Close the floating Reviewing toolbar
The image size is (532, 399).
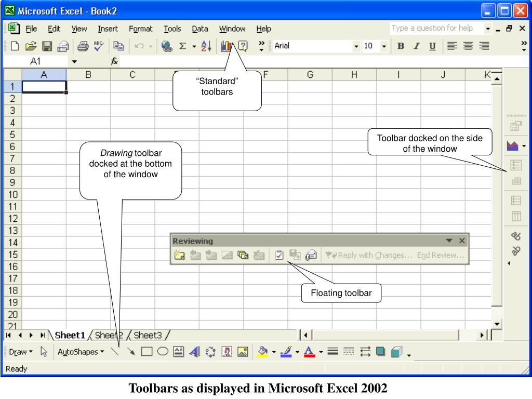[462, 241]
